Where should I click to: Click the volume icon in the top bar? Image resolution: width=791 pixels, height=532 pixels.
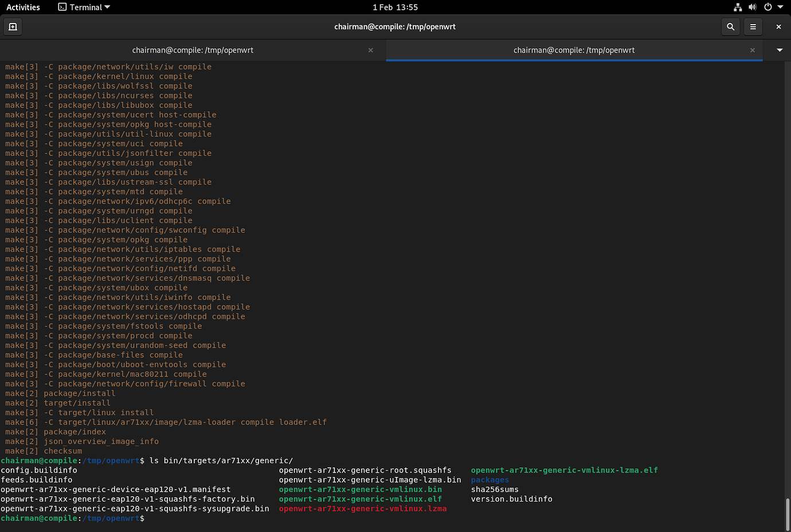(x=752, y=7)
